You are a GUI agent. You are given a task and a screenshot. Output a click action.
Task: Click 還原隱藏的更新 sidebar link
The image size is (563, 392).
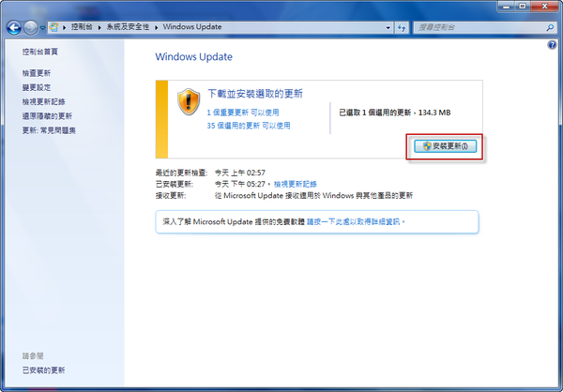pos(47,116)
